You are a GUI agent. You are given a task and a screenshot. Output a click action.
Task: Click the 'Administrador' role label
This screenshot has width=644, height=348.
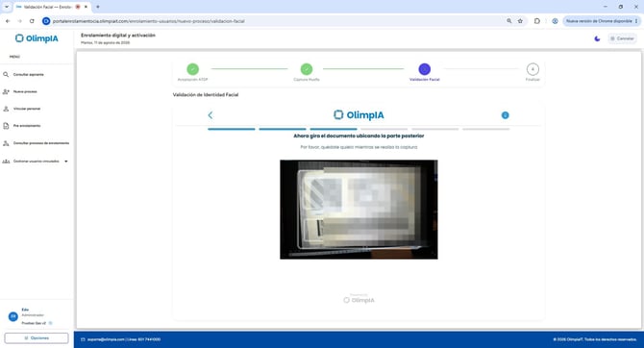coord(33,315)
